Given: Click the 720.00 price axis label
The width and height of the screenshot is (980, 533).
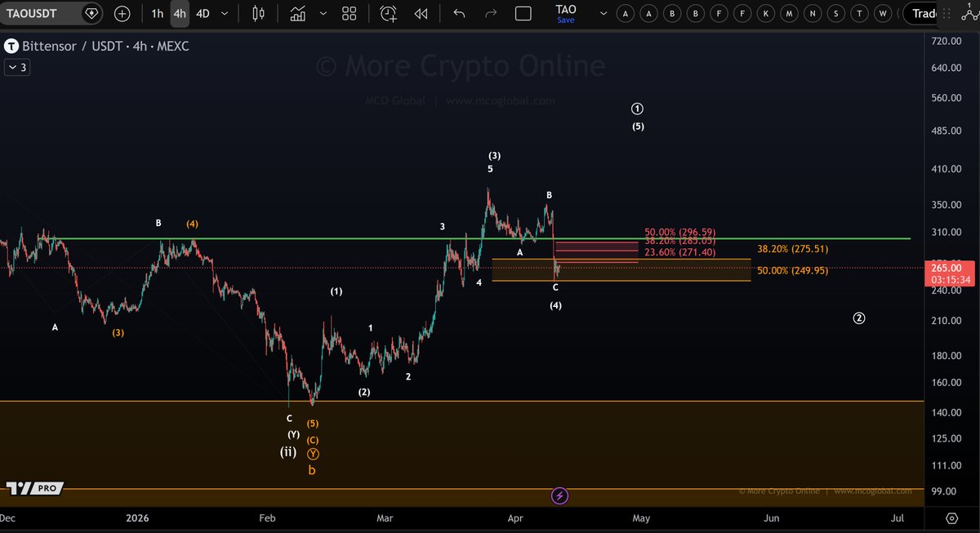Looking at the screenshot, I should click(x=945, y=41).
